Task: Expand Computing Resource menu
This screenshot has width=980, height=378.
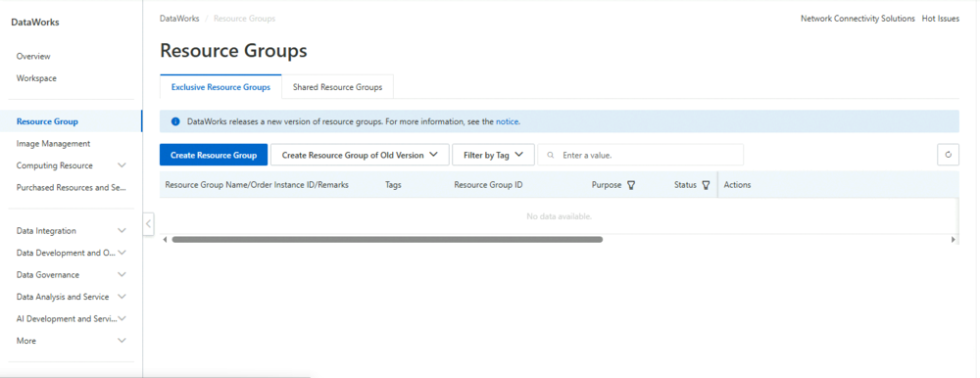Action: click(122, 165)
